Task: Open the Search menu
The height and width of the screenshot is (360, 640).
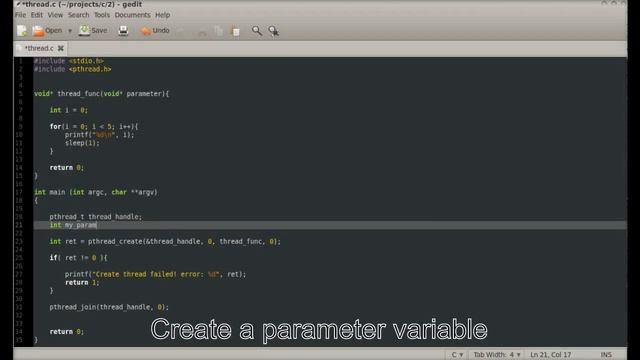Action: (78, 15)
